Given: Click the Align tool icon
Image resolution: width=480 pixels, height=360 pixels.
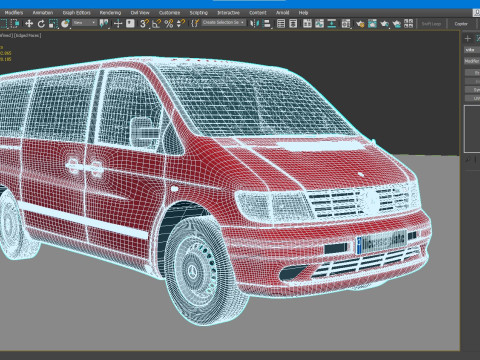Looking at the screenshot, I should [x=267, y=24].
